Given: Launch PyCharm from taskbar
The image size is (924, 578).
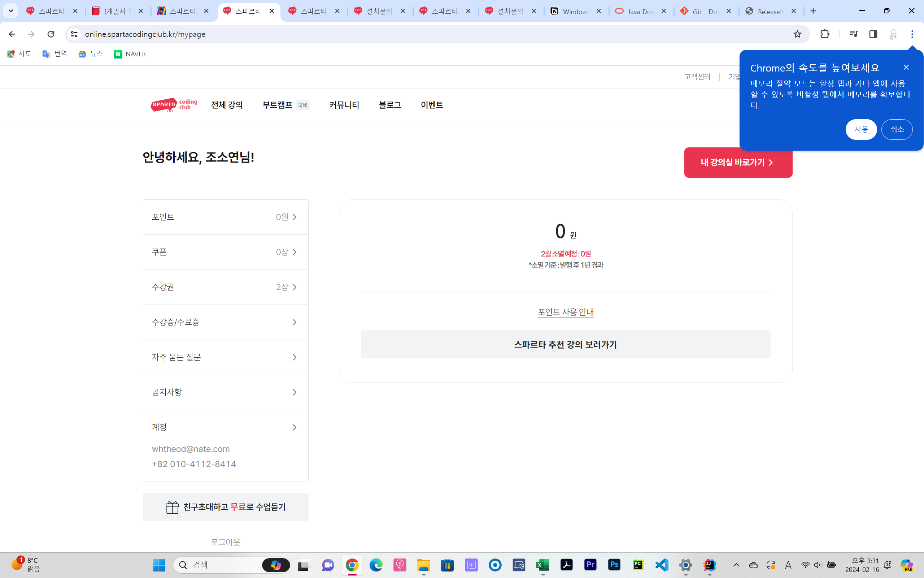Looking at the screenshot, I should 638,565.
